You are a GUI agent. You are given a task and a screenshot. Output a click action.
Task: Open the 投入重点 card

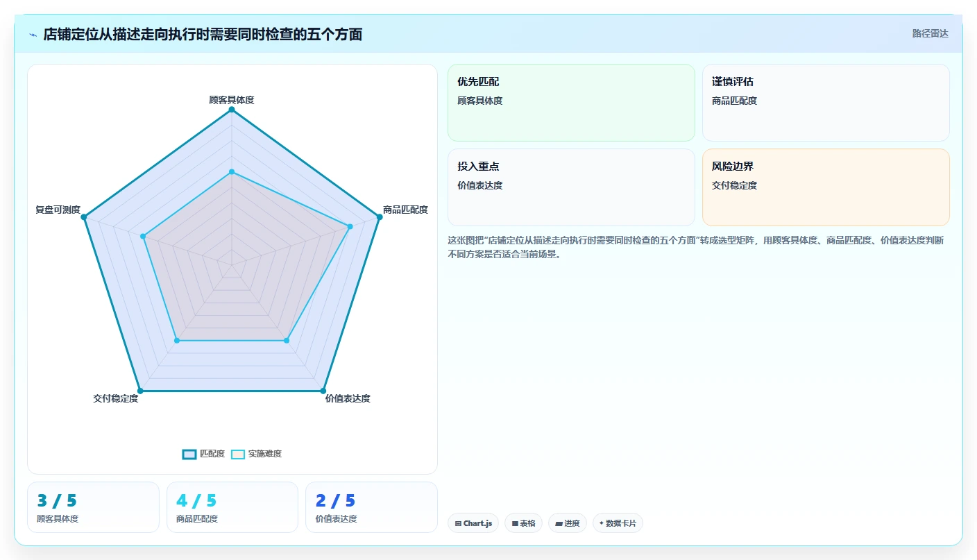pyautogui.click(x=571, y=187)
